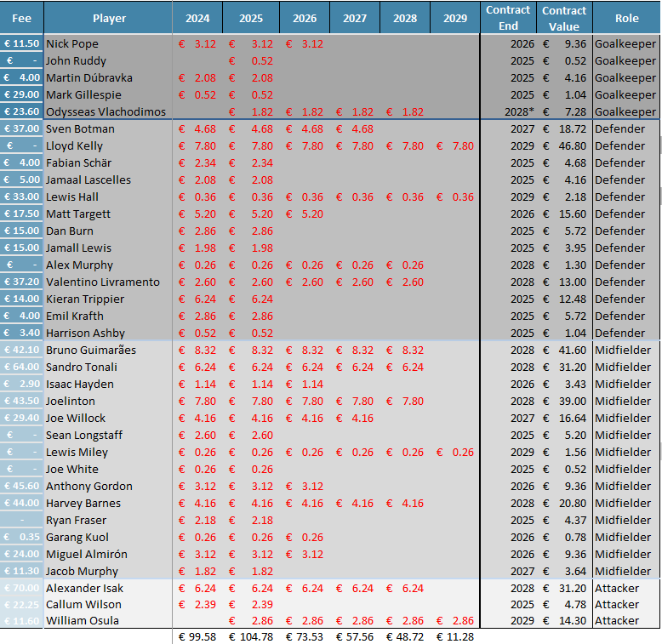Select the Emil Krafth cell
The height and width of the screenshot is (644, 662).
108,316
